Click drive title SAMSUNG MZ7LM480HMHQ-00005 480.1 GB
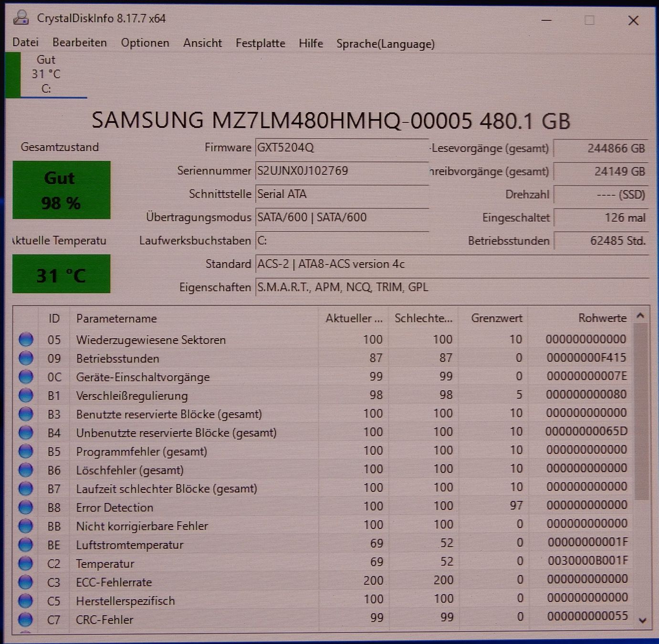The image size is (659, 644). [331, 121]
